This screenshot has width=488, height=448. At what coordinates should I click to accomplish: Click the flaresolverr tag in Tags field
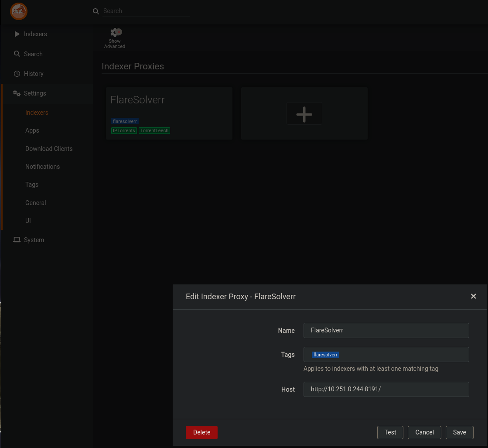(x=325, y=355)
